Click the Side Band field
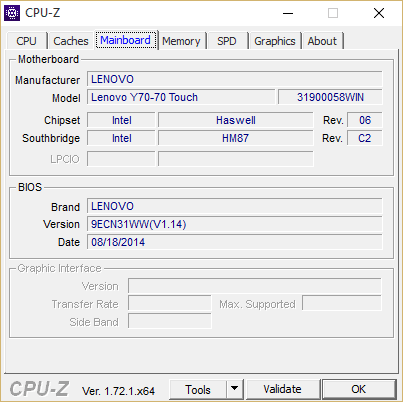This screenshot has width=403, height=402. (x=170, y=321)
